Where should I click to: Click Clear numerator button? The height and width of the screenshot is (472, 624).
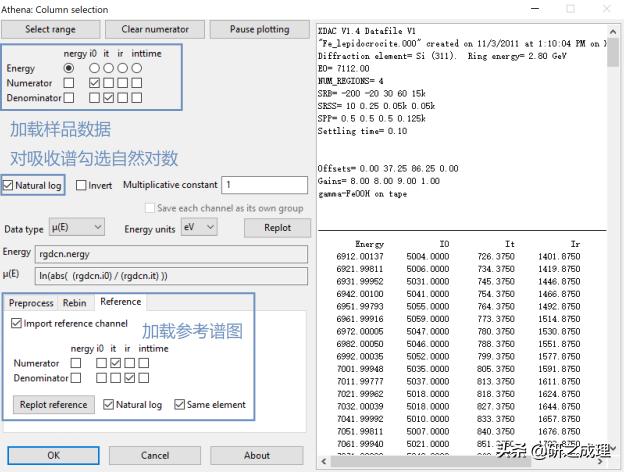click(155, 29)
